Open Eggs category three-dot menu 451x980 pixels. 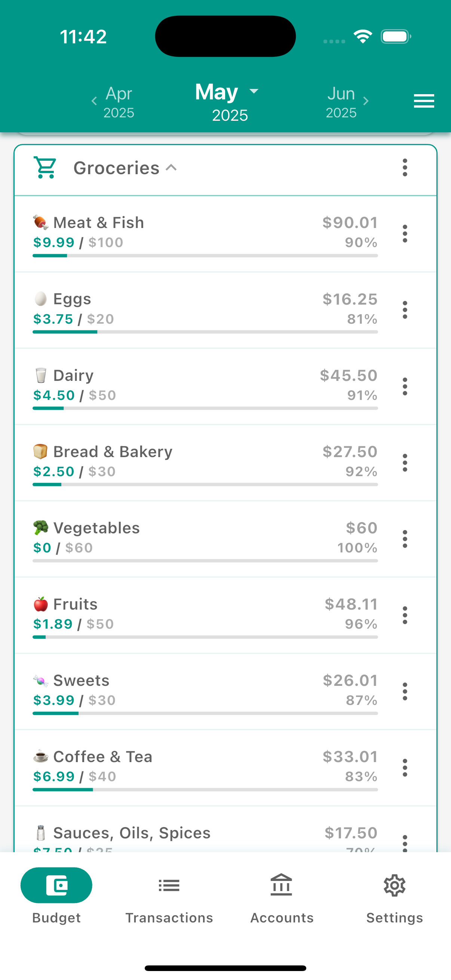[x=405, y=310]
